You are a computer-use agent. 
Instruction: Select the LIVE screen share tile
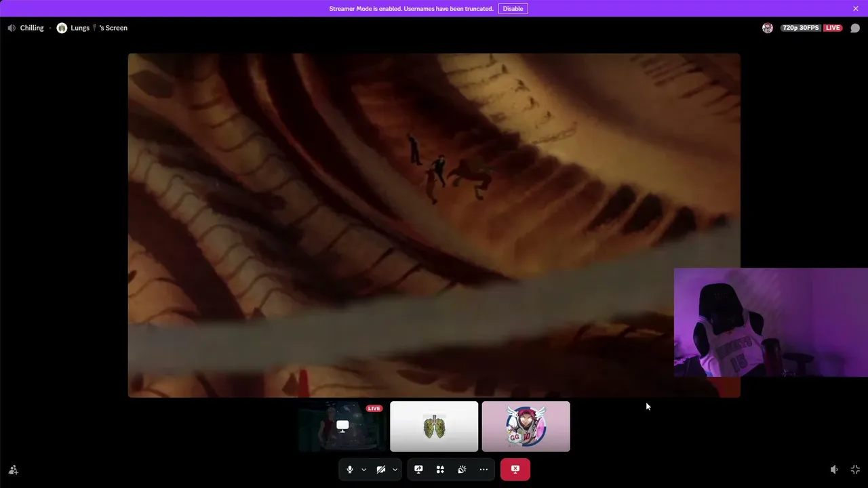coord(342,426)
